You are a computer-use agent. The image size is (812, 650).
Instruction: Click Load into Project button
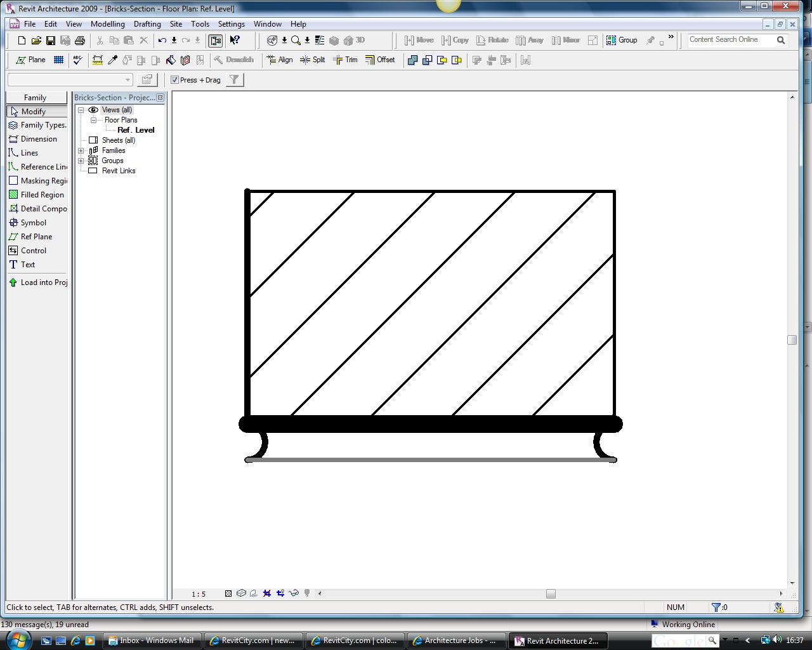[38, 282]
